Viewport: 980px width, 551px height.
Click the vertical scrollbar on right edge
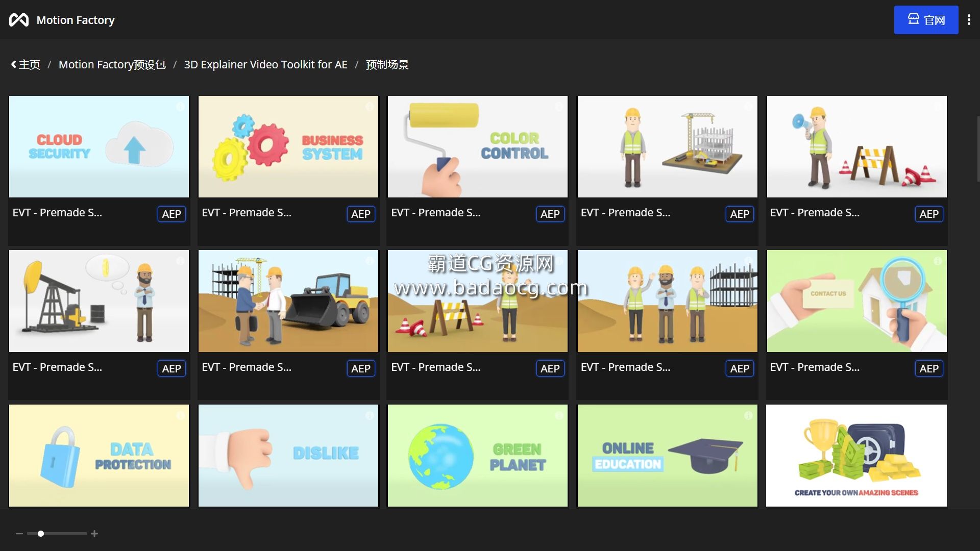[x=978, y=148]
